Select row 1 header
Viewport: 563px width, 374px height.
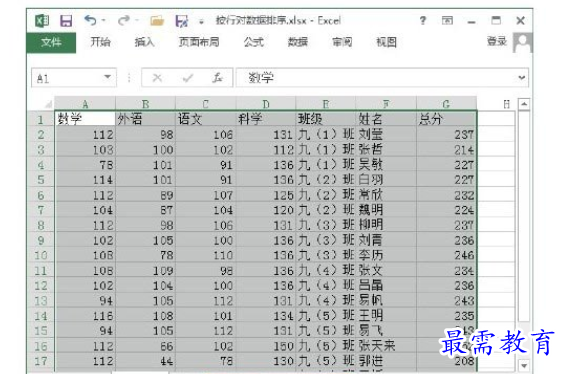(41, 119)
